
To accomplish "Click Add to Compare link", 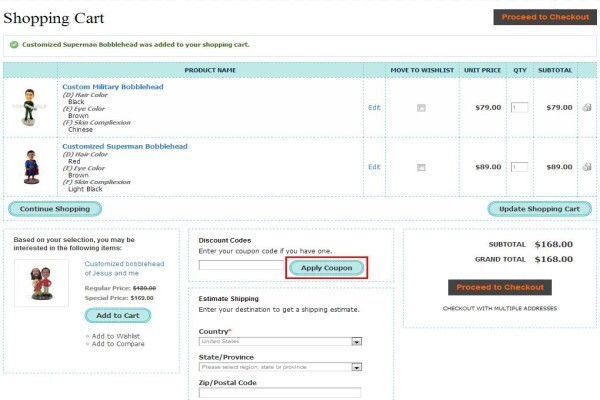I will [118, 344].
